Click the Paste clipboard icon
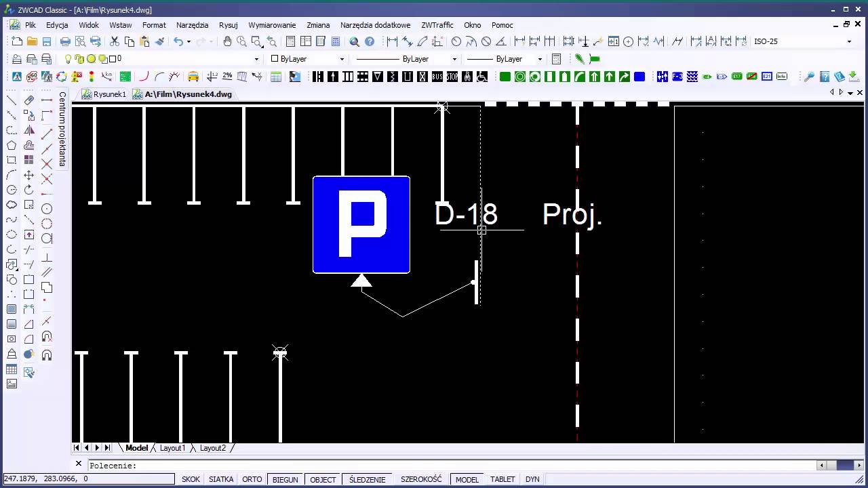This screenshot has height=488, width=868. [x=144, y=41]
